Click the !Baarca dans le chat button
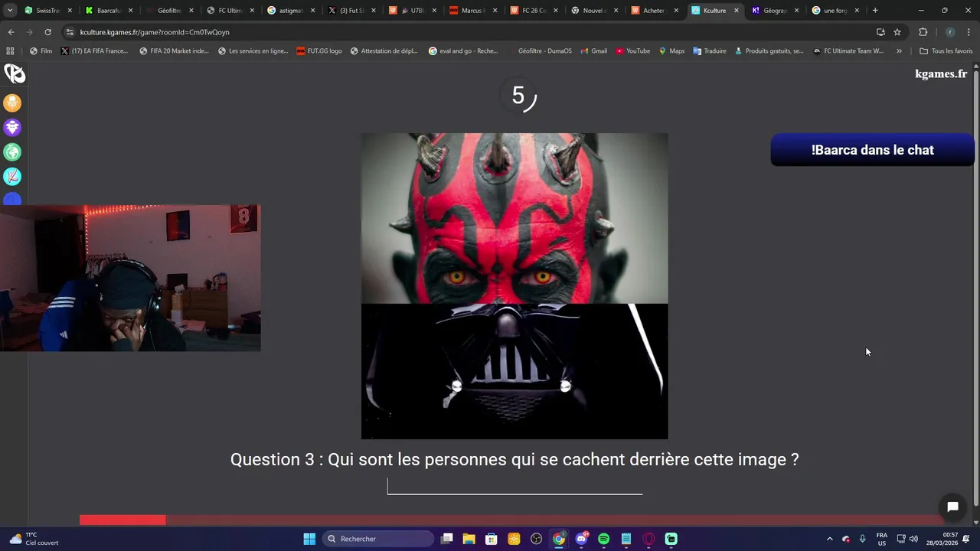This screenshot has height=551, width=980. (x=872, y=150)
